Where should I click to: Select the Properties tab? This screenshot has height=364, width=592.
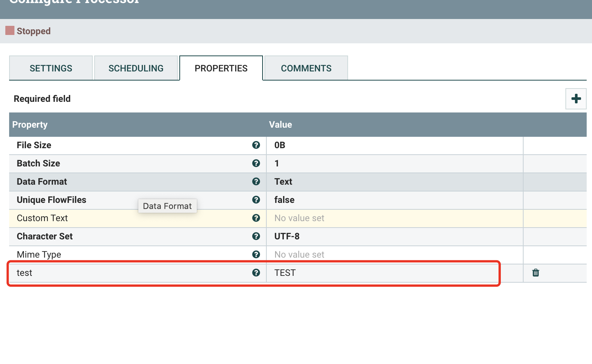tap(221, 68)
